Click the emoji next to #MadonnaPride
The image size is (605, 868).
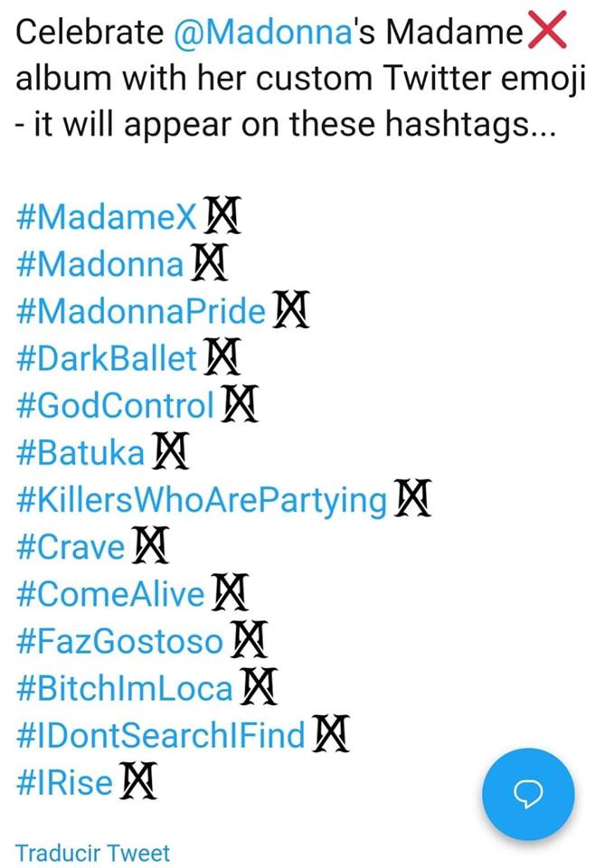coord(290,309)
